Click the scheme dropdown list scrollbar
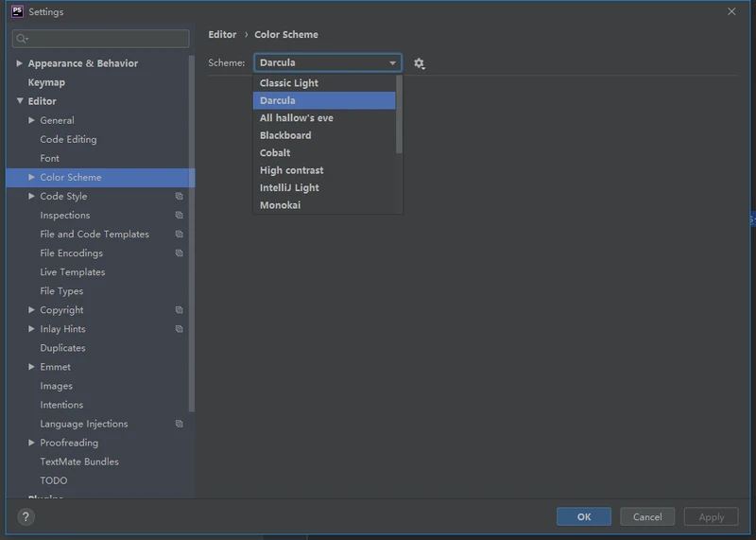The width and height of the screenshot is (756, 540). tap(399, 113)
